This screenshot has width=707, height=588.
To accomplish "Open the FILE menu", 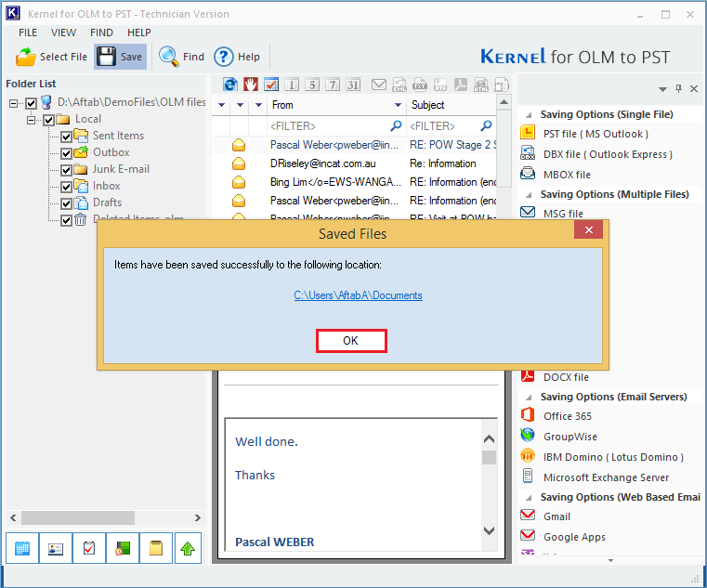I will (x=28, y=33).
